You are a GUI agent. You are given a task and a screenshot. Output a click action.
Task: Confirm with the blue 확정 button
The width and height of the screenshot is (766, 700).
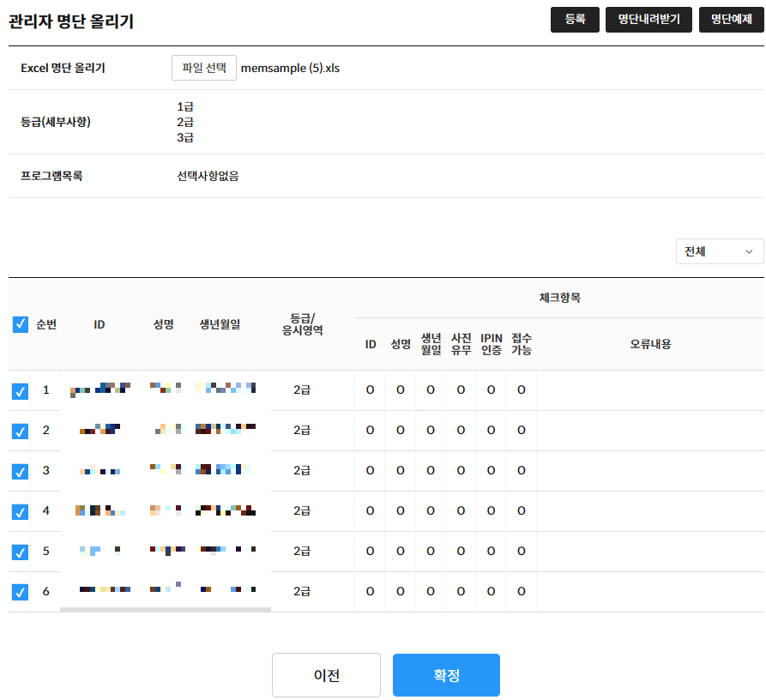446,675
